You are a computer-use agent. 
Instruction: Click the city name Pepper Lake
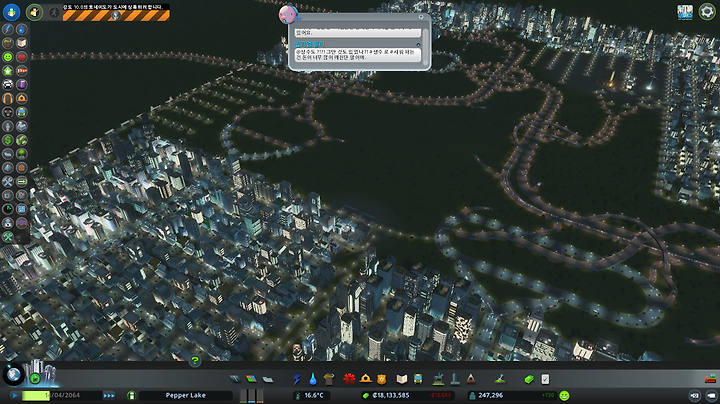[186, 395]
